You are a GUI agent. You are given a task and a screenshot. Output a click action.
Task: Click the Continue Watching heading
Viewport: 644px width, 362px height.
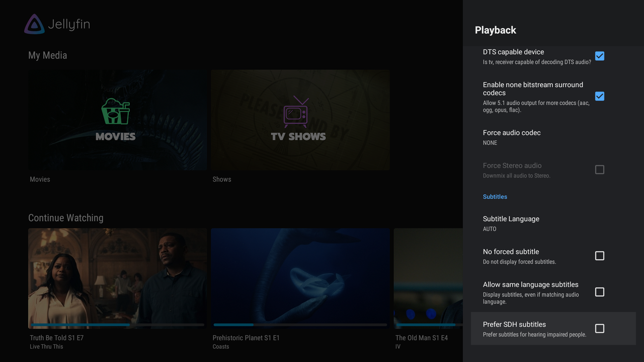66,218
